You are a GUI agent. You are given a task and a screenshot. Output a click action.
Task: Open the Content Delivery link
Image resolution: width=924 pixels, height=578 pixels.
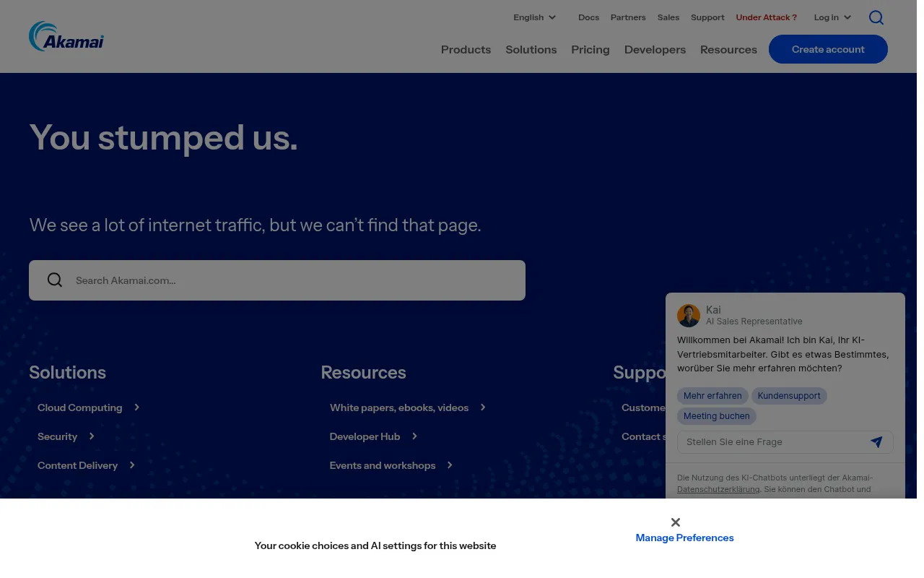(x=77, y=465)
